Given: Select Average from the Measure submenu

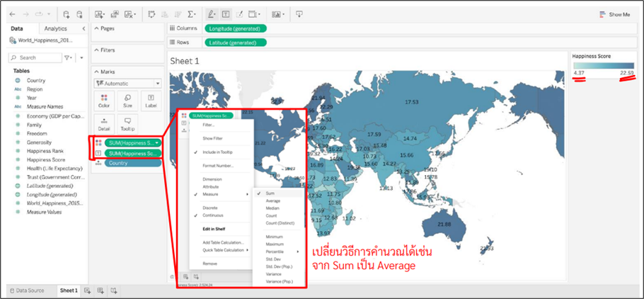Looking at the screenshot, I should [x=272, y=201].
